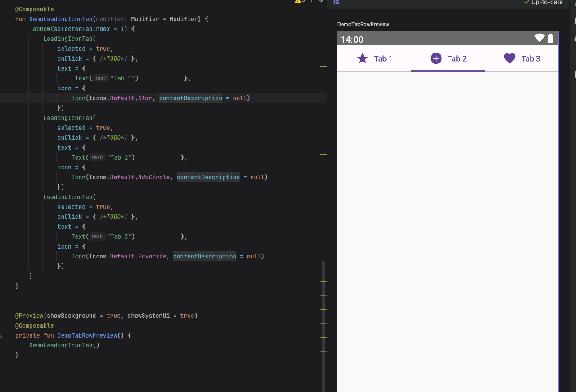576x392 pixels.
Task: Select the Tab 3 label in preview
Action: (x=531, y=59)
